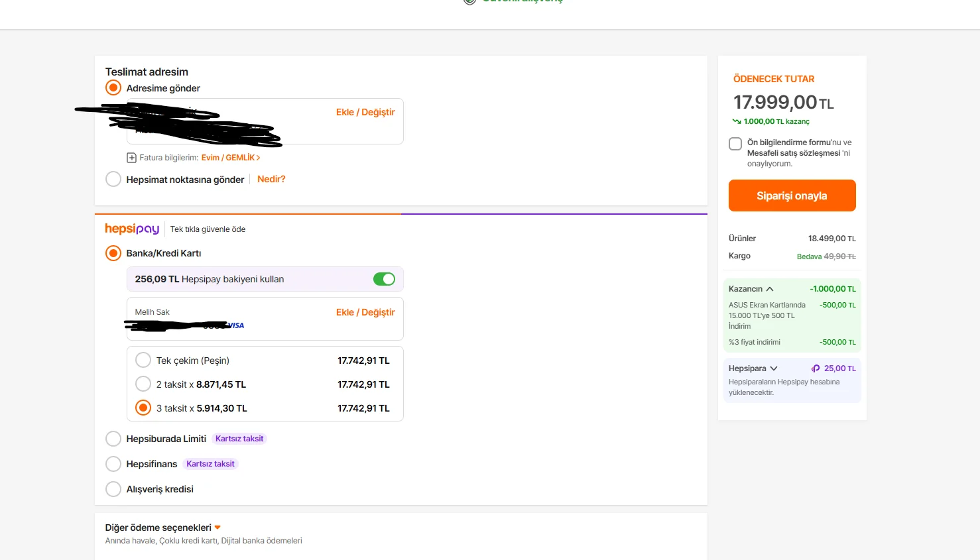Screen dimensions: 980x560
Task: Expand the Hepsipara details chevron
Action: 774,368
